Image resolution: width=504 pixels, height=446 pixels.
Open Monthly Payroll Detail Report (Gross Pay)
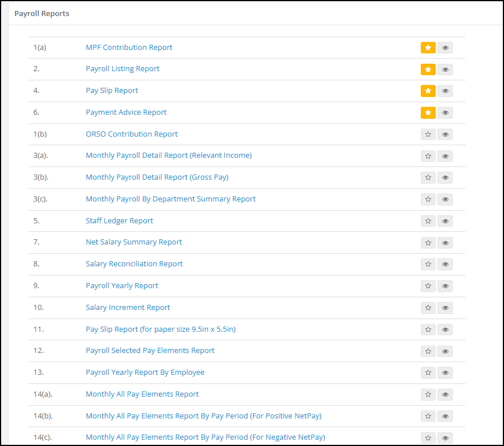pos(157,177)
